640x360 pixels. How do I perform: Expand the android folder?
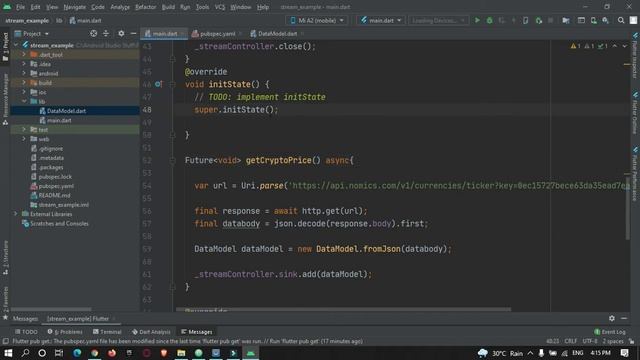[24, 73]
